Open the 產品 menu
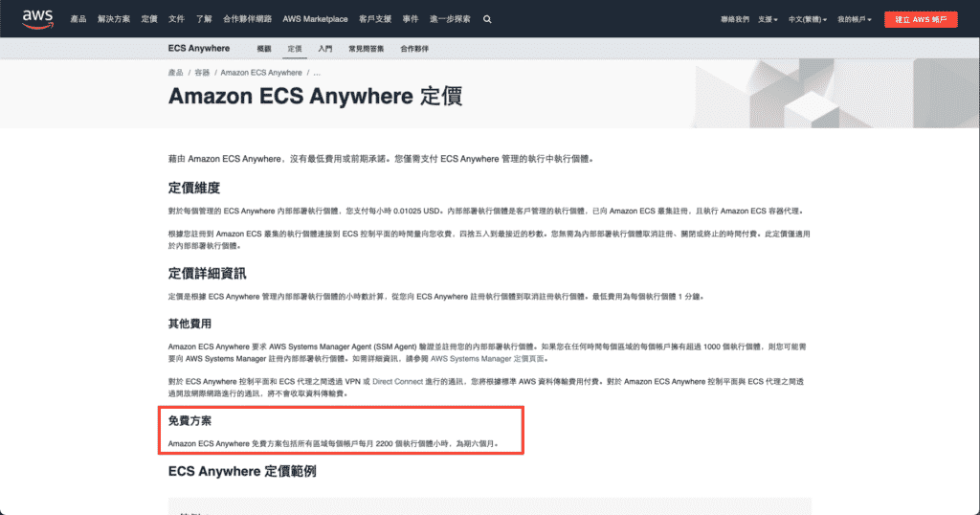The height and width of the screenshot is (515, 980). pos(78,19)
